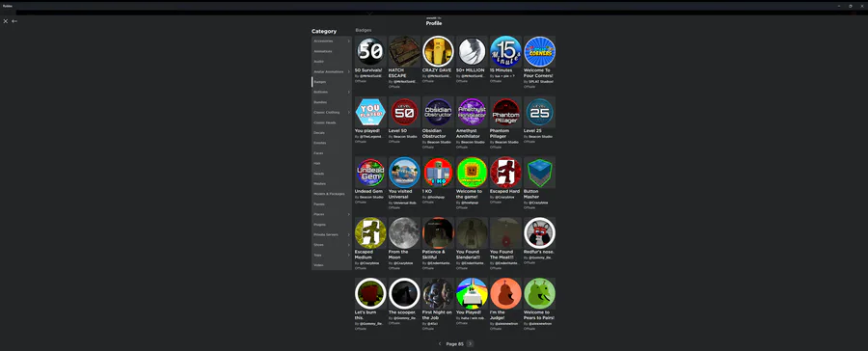This screenshot has width=868, height=351.
Task: Expand the Private Servers category
Action: tap(332, 234)
